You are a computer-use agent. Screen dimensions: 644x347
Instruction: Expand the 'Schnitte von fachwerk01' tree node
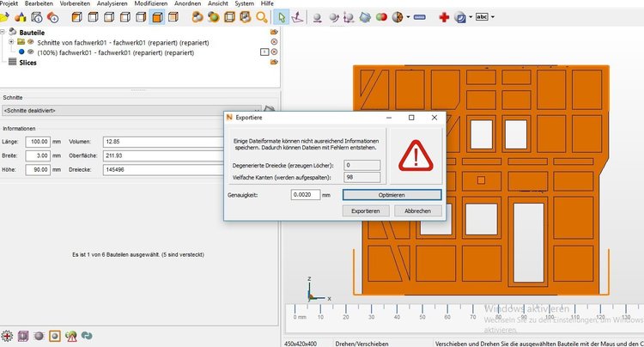point(11,42)
